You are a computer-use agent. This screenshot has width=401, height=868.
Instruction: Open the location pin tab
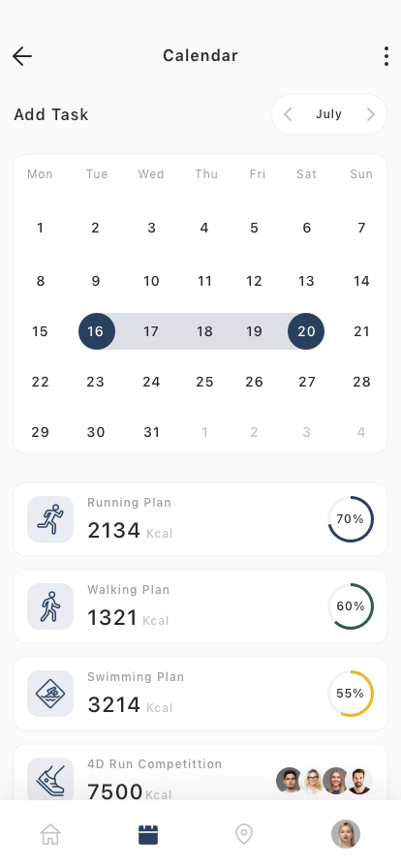point(244,834)
